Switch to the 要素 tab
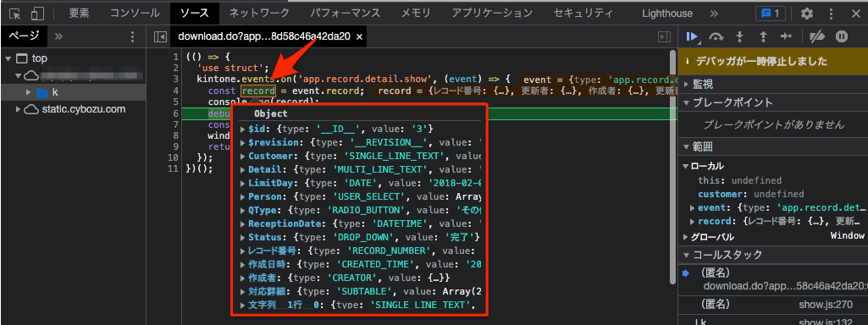This screenshot has height=325, width=868. pos(79,14)
